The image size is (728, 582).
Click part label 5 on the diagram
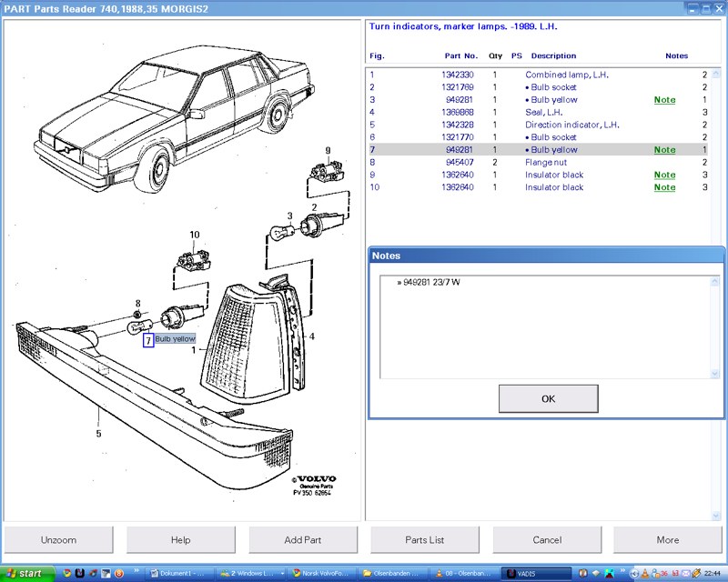point(98,434)
